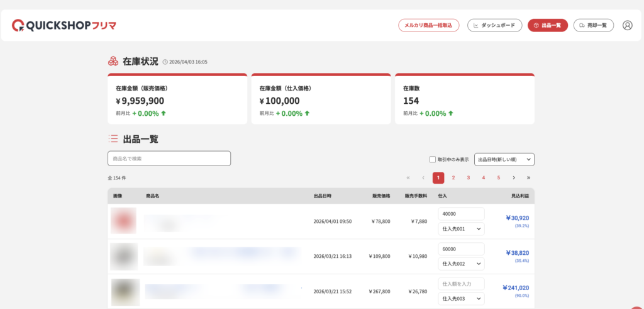Screen dimensions: 644x309
Task: Go to page 3 of listings
Action: coord(469,178)
